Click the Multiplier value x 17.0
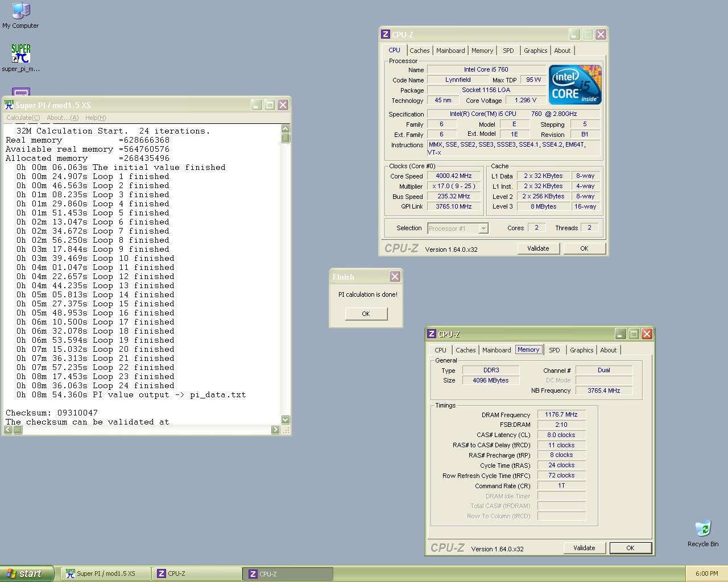Viewport: 728px width, 582px height. point(454,186)
